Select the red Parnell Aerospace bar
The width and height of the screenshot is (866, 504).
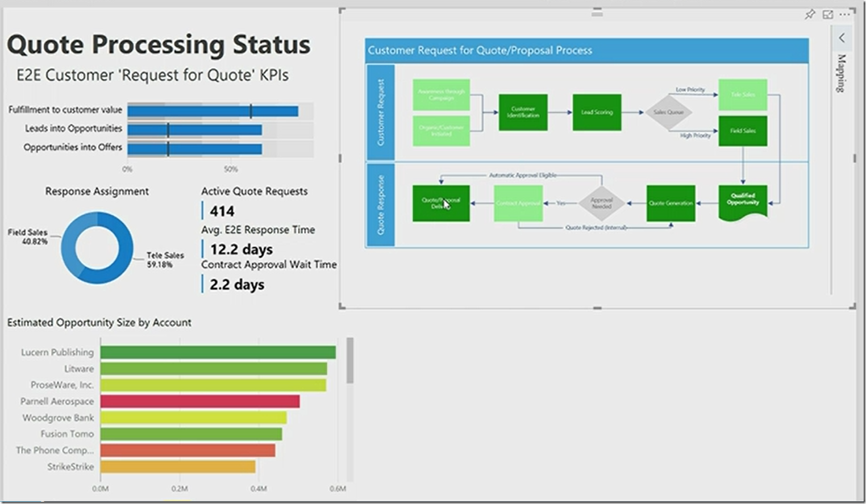pos(200,401)
